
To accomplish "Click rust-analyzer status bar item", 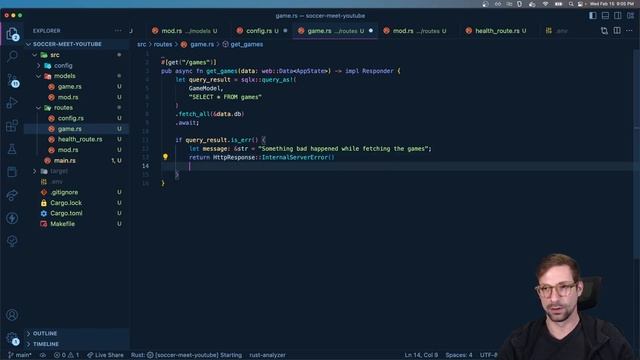I will 267,355.
